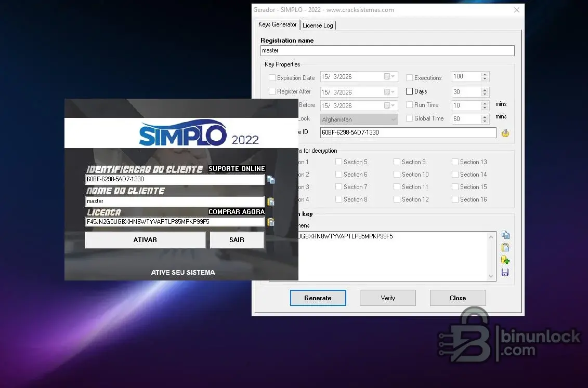Expand the Afghanistan country dropdown
The width and height of the screenshot is (588, 388).
(x=393, y=119)
